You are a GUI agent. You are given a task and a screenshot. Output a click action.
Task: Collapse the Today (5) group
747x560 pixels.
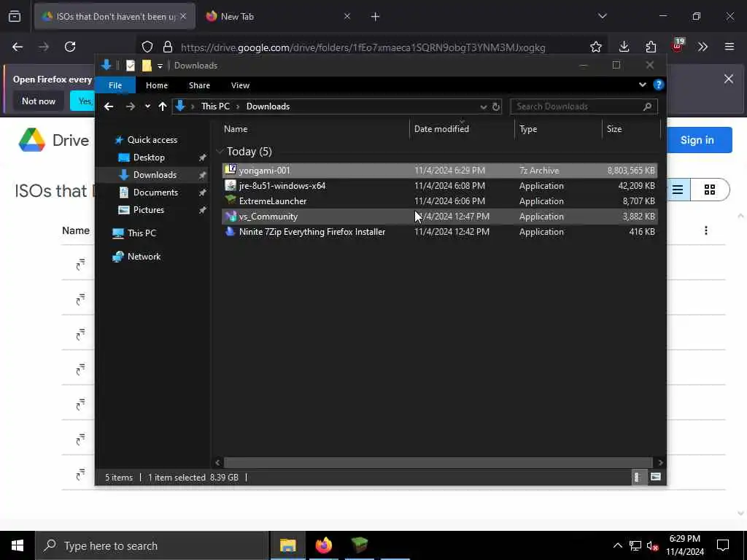tap(220, 152)
